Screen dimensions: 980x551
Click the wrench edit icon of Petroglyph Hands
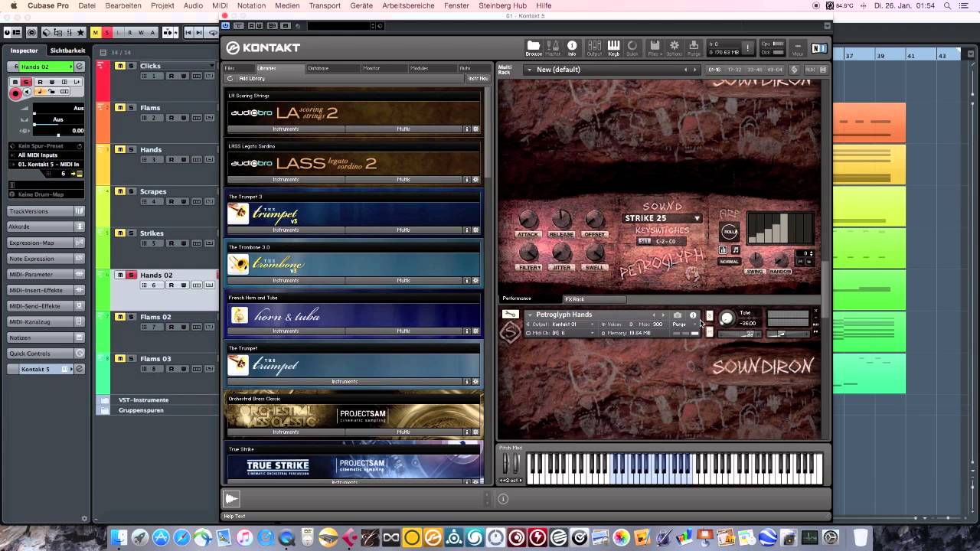click(x=510, y=315)
